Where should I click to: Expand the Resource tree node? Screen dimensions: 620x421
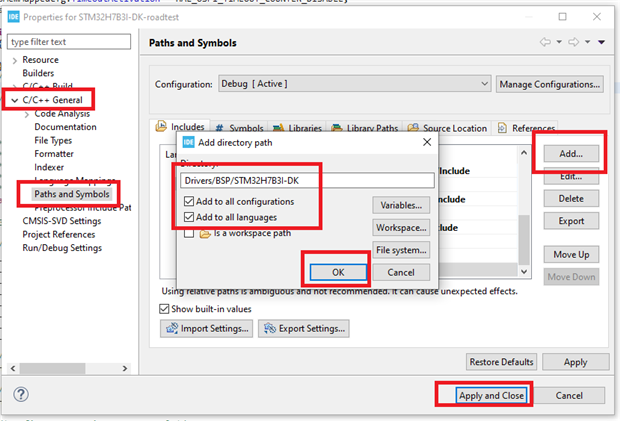(15, 60)
